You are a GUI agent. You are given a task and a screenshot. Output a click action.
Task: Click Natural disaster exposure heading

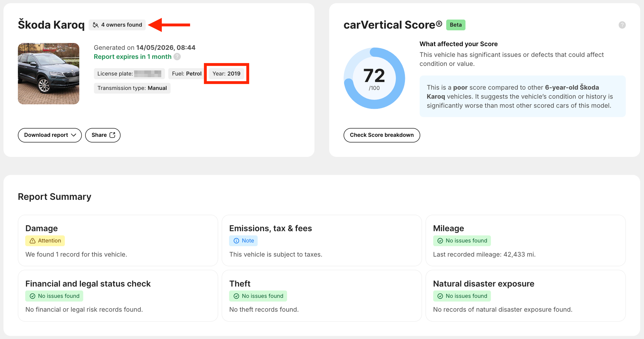[484, 284]
